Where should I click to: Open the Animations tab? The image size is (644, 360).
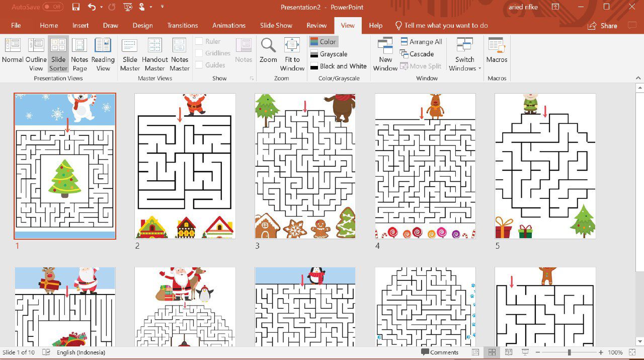tap(228, 25)
